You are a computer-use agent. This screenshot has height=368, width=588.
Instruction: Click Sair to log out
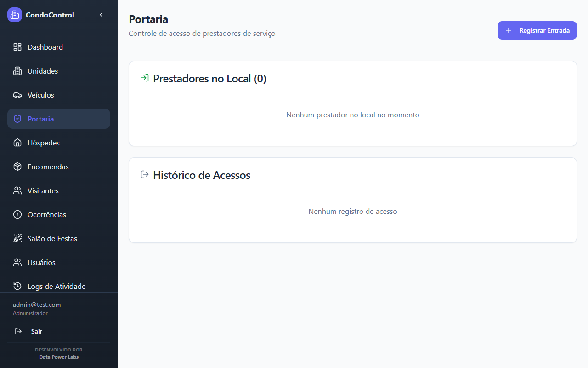click(36, 331)
